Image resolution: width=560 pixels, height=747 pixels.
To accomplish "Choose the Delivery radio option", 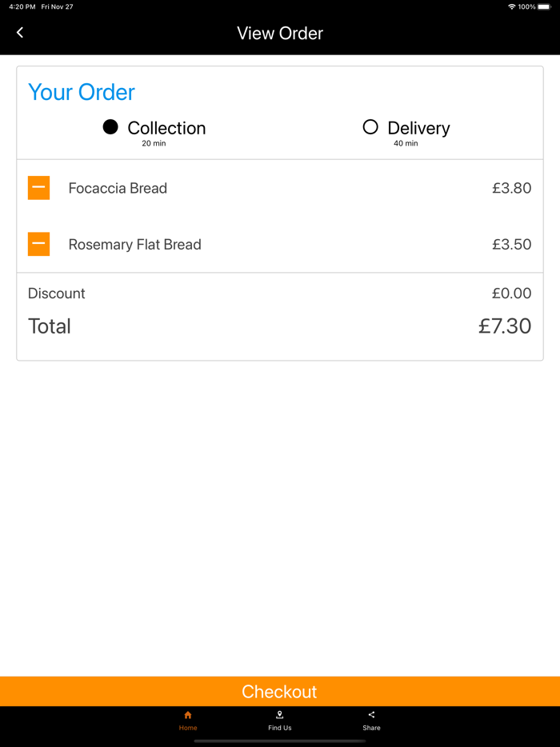I will [370, 127].
